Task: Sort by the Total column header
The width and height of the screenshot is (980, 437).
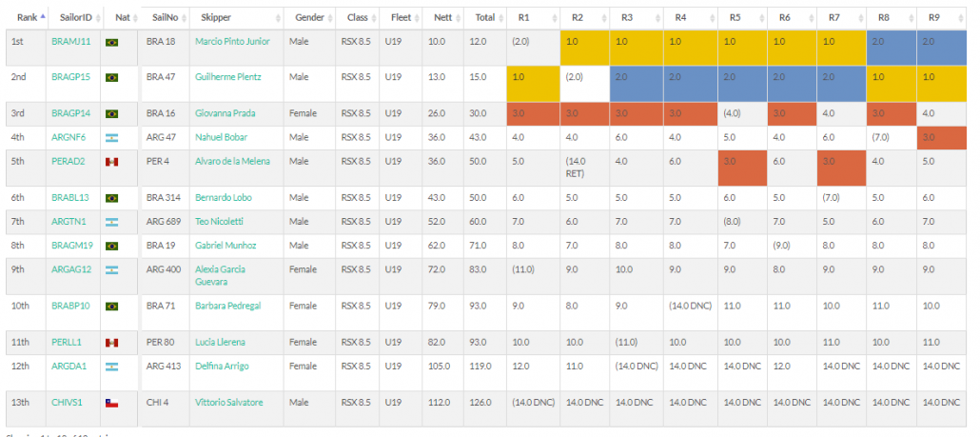Action: (x=485, y=17)
